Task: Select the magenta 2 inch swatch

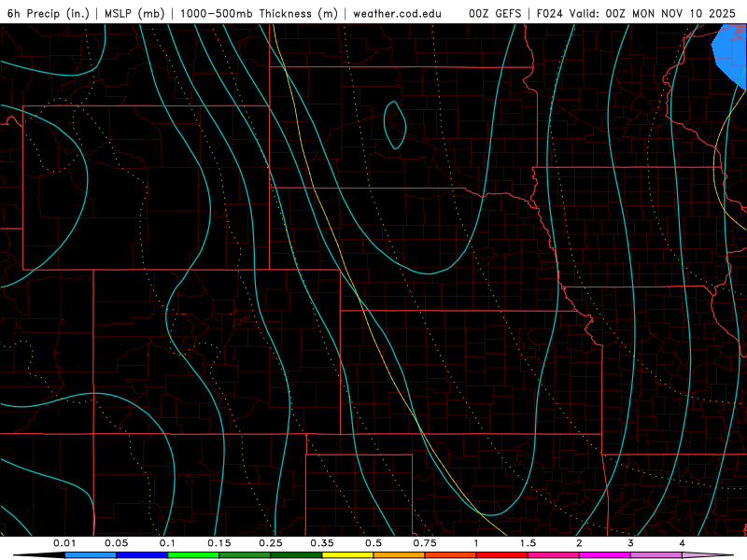Action: [605, 555]
